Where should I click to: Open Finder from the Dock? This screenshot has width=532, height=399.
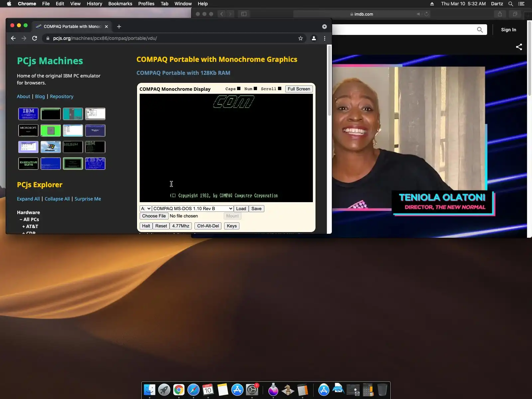pyautogui.click(x=150, y=390)
